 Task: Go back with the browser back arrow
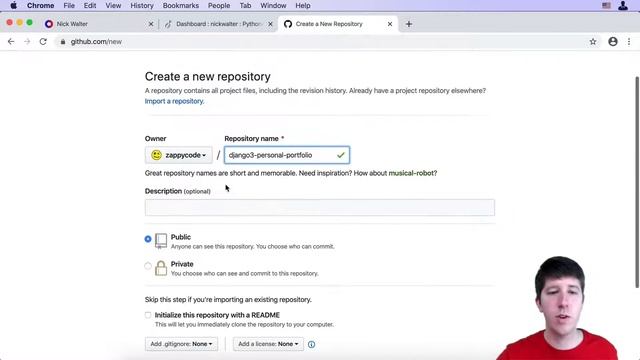coord(11,42)
